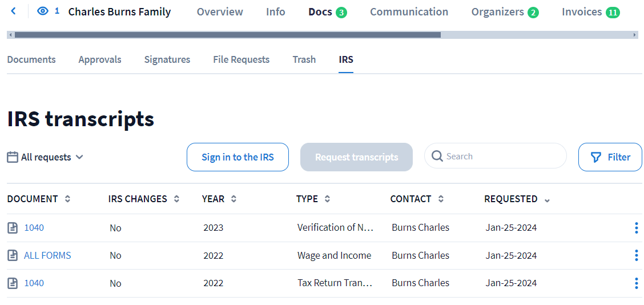Open the ALL FORMS transcript link
The height and width of the screenshot is (305, 644).
[x=47, y=255]
